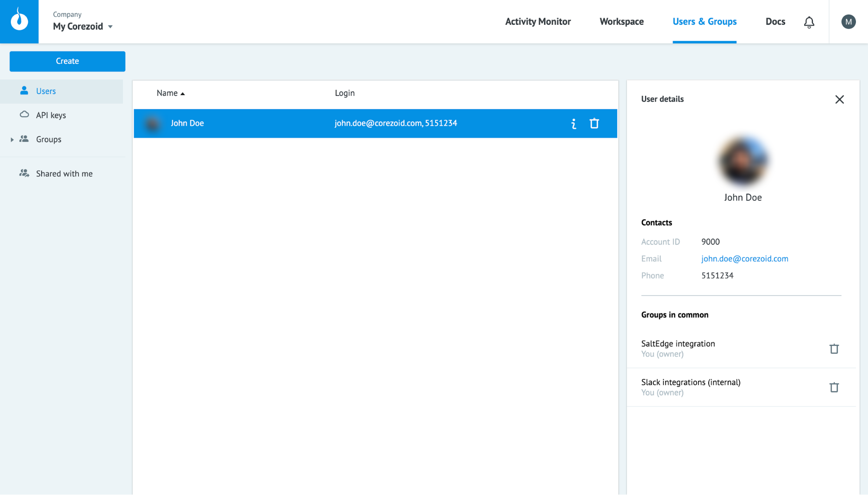Select the Users & Groups tab
Screen dimensions: 868x495
(x=705, y=21)
